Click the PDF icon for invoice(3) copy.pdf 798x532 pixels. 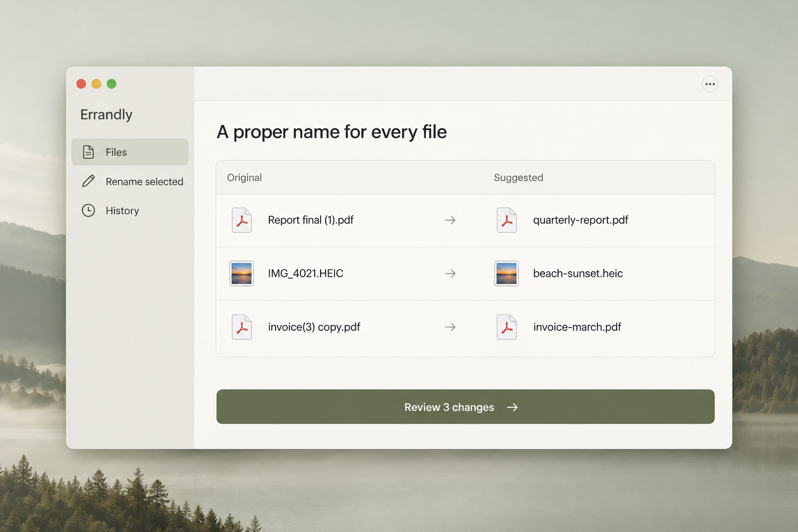click(x=242, y=327)
